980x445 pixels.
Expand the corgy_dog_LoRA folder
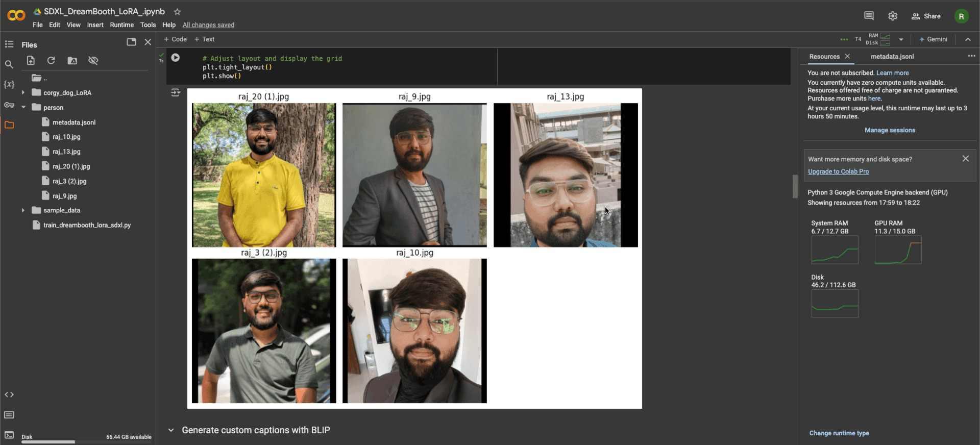[23, 93]
